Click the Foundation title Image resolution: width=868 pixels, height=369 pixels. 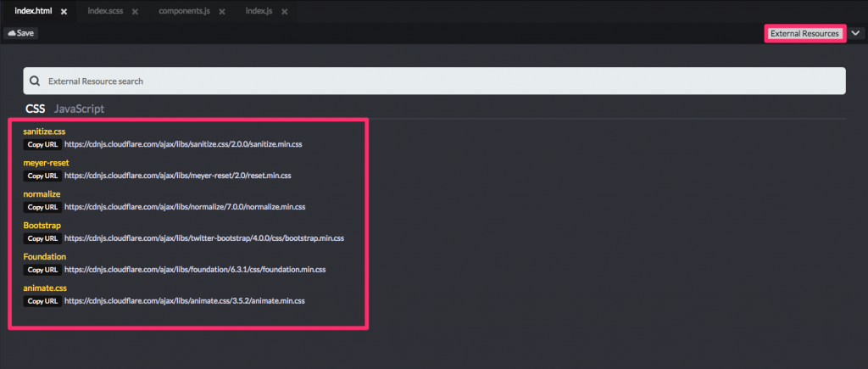pyautogui.click(x=45, y=256)
